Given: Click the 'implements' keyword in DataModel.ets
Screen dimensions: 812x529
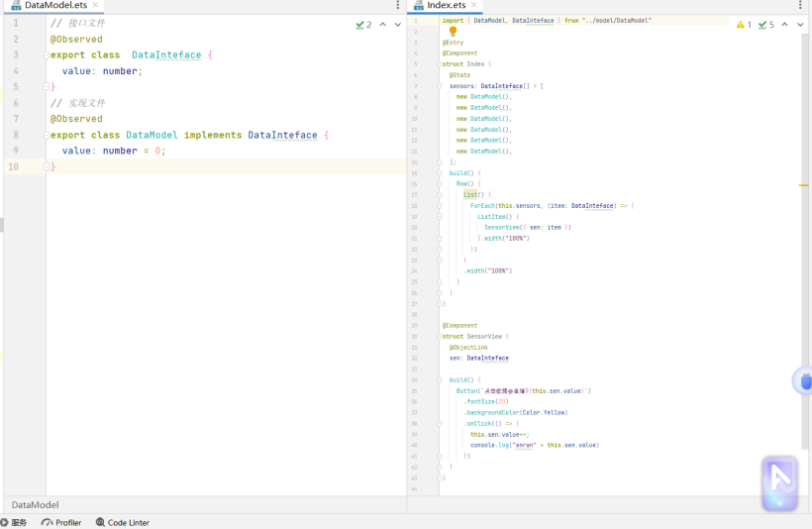Looking at the screenshot, I should point(213,135).
